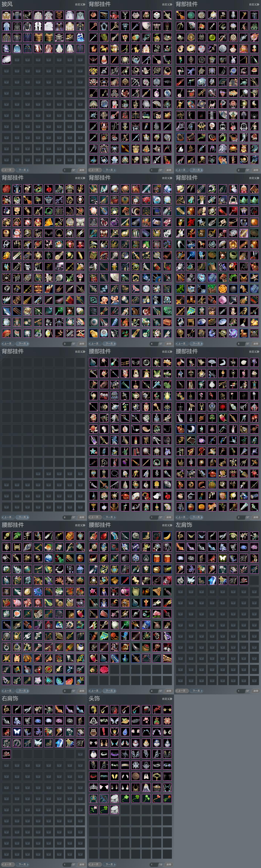Image resolution: width=261 pixels, height=868 pixels.
Task: Select the red horned mask with black hair
Action: [115, 710]
